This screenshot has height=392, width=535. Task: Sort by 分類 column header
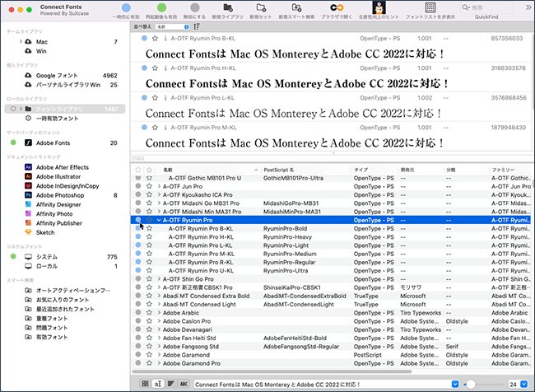point(466,170)
